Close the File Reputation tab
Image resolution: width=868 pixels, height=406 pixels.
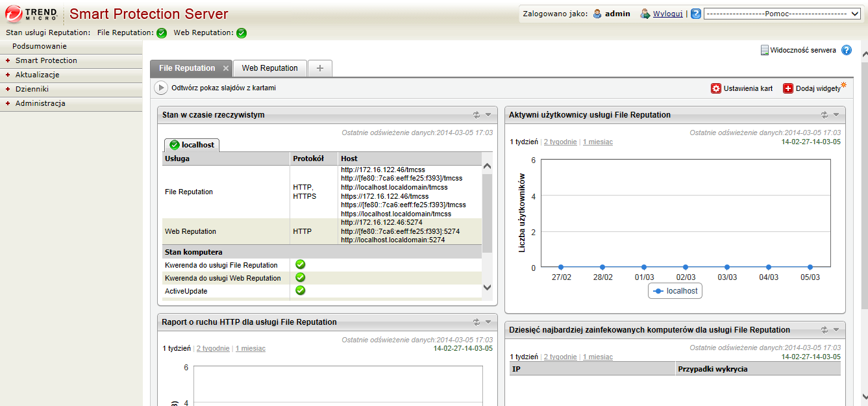pyautogui.click(x=226, y=68)
